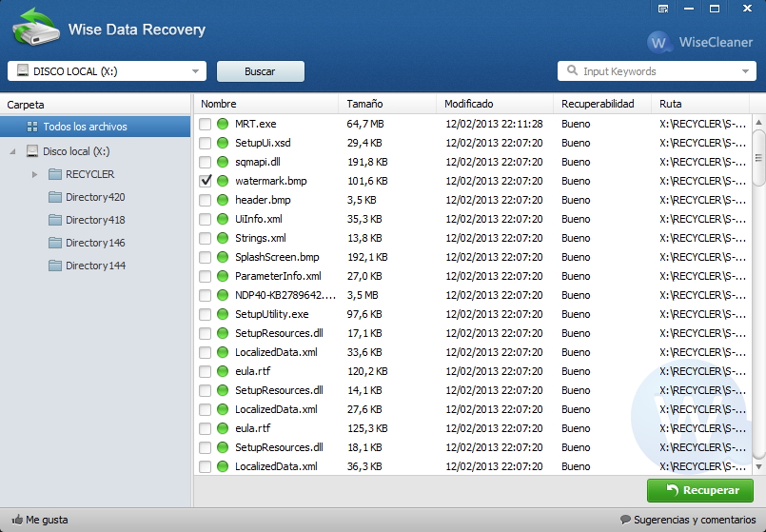
Task: Uncheck the watermark.bmp checkbox
Action: (206, 181)
